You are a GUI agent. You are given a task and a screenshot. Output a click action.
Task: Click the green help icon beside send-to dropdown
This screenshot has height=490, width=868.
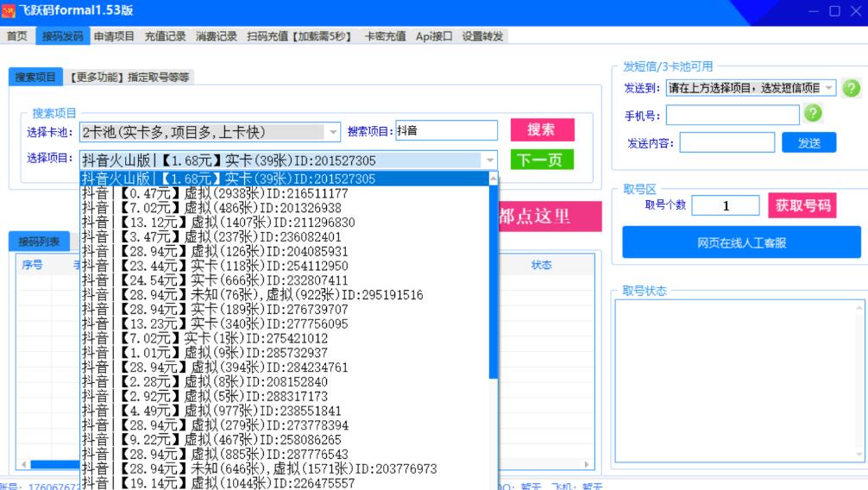851,88
